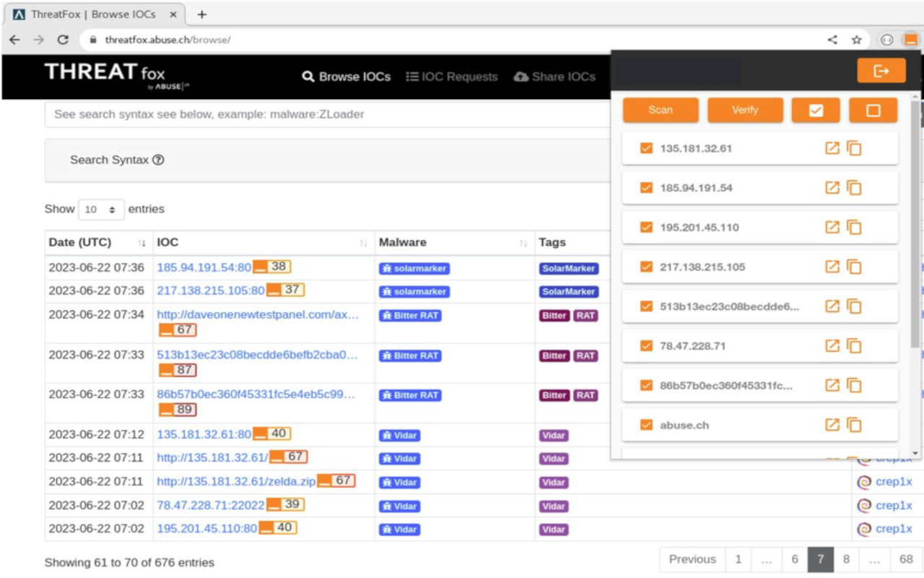Screen dimensions: 924x578
Task: Open external link for abuse.ch entry
Action: pos(832,425)
